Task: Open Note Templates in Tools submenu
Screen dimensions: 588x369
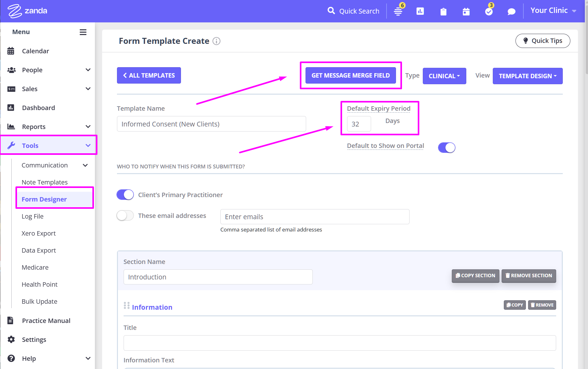Action: [x=44, y=182]
